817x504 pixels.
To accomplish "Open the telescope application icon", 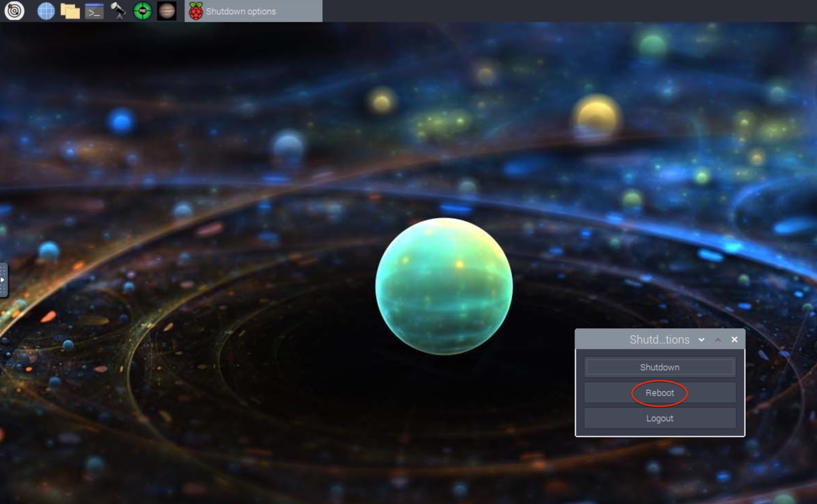I will 118,11.
